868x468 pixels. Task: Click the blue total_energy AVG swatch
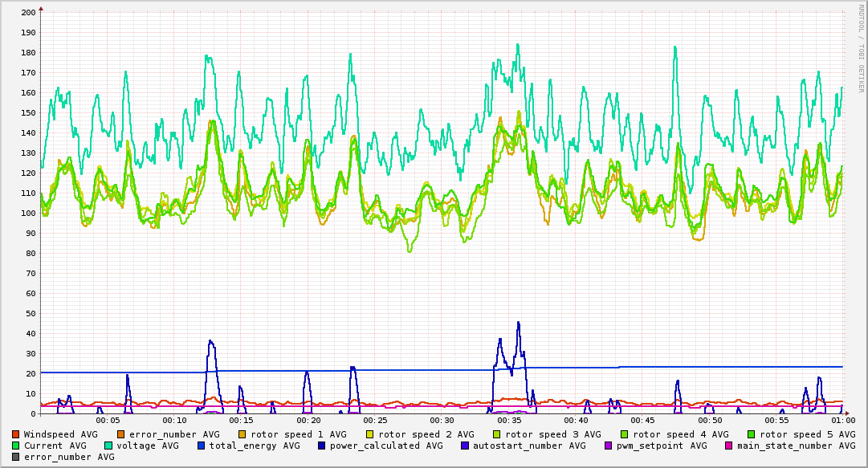(x=201, y=446)
